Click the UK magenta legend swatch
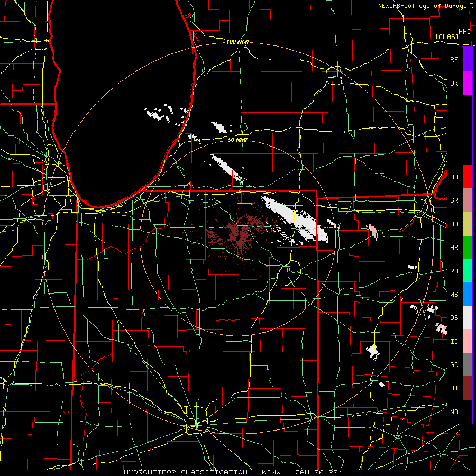The height and width of the screenshot is (476, 476). [467, 83]
